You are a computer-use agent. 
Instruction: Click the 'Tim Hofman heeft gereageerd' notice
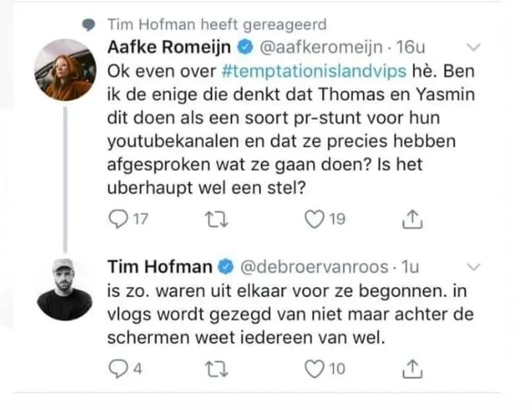[216, 25]
